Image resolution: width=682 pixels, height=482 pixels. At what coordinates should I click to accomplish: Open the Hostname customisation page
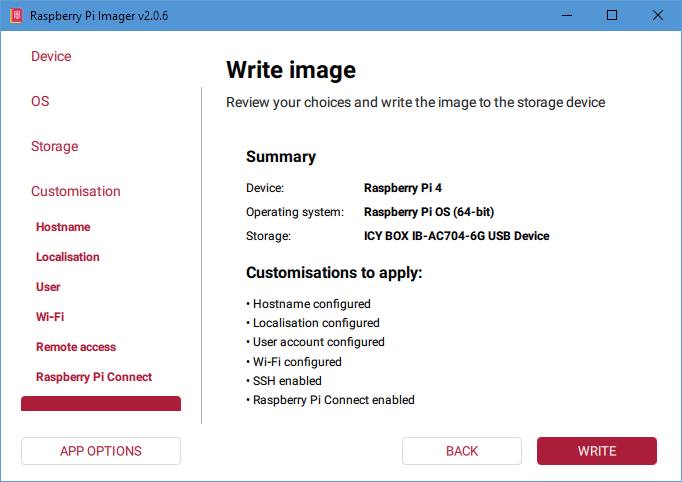[63, 227]
